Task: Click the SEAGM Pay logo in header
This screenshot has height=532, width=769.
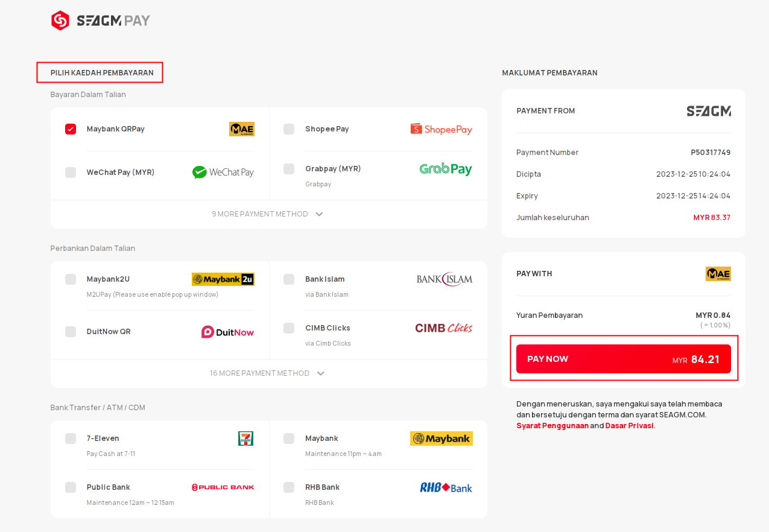Action: 101,21
